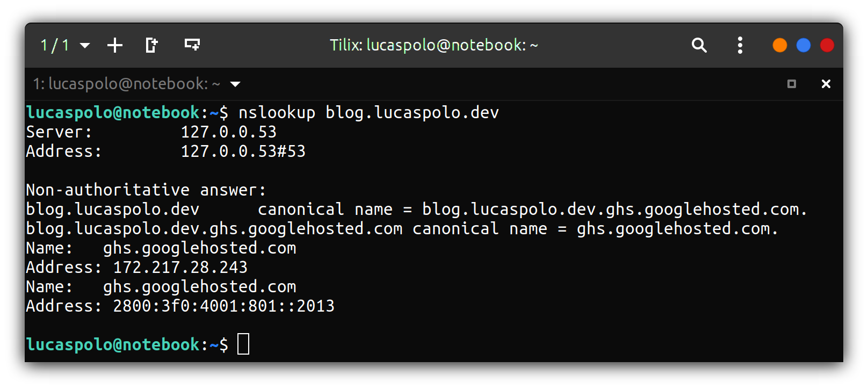Viewport: 868px width, 389px height.
Task: Add a terminal down using the split icon
Action: 192,45
